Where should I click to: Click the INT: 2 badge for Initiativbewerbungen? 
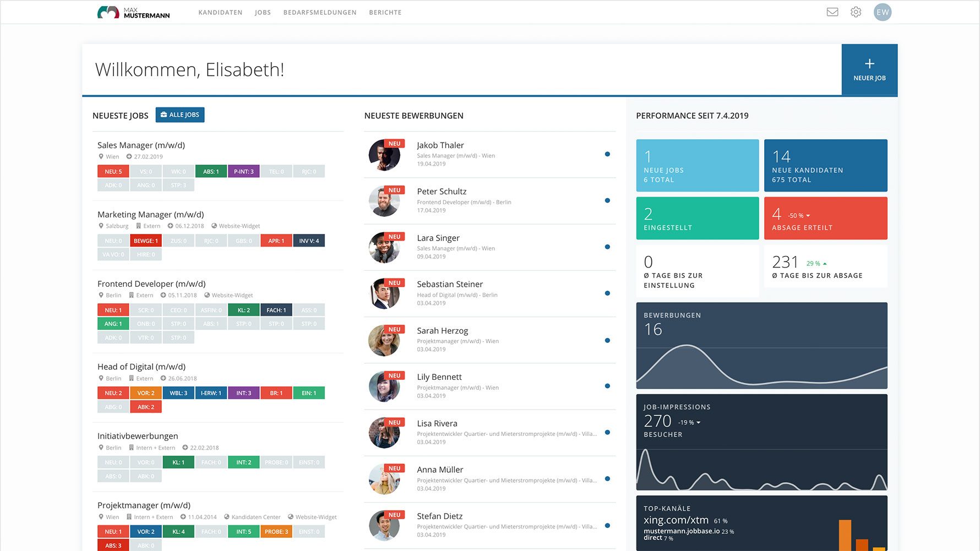(x=243, y=462)
